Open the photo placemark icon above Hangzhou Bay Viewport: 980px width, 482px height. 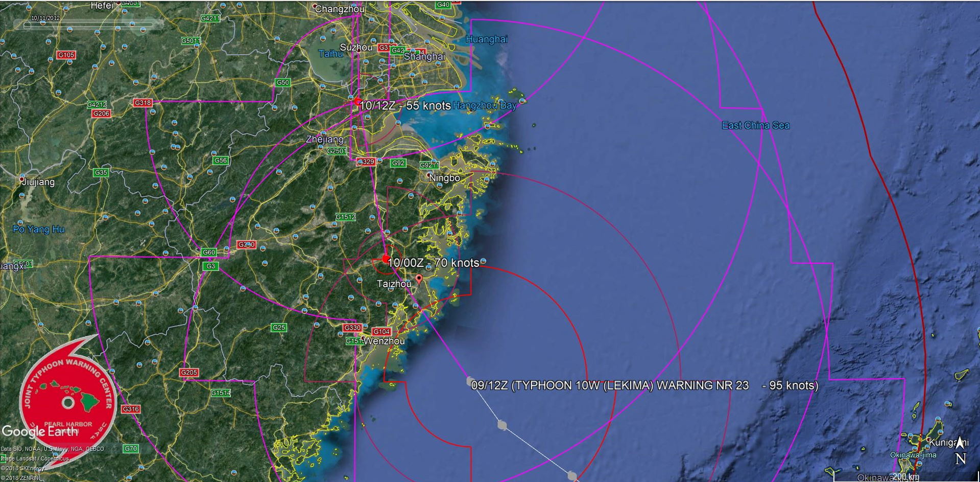click(x=457, y=87)
